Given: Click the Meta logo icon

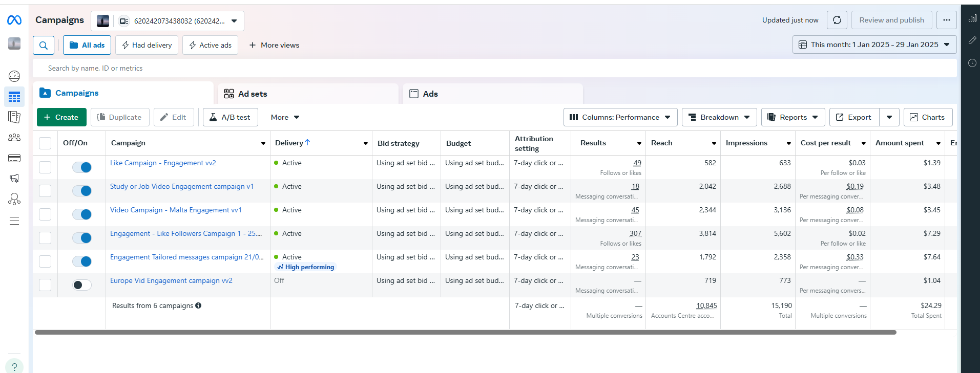Looking at the screenshot, I should [14, 20].
